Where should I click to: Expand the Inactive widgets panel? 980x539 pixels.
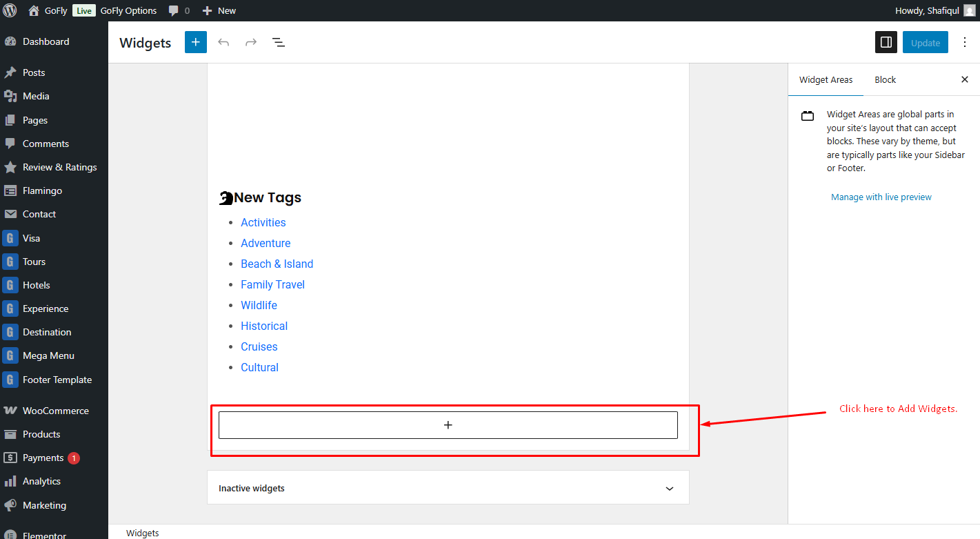coord(670,488)
